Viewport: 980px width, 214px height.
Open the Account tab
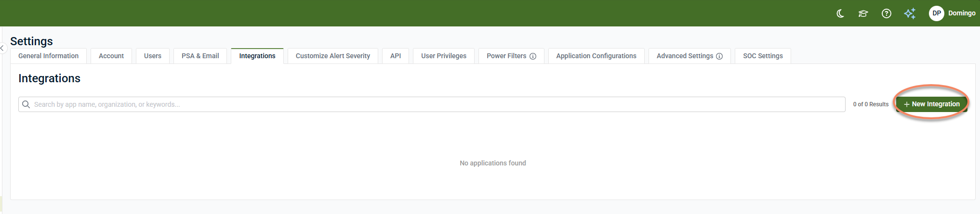(x=111, y=56)
